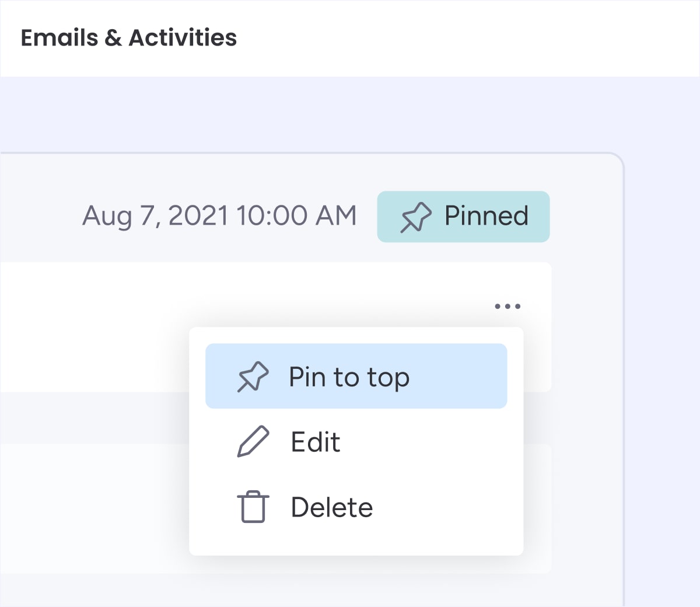Viewport: 700px width, 607px height.
Task: Click empty space at bottom of dropdown menu panel
Action: [x=356, y=547]
